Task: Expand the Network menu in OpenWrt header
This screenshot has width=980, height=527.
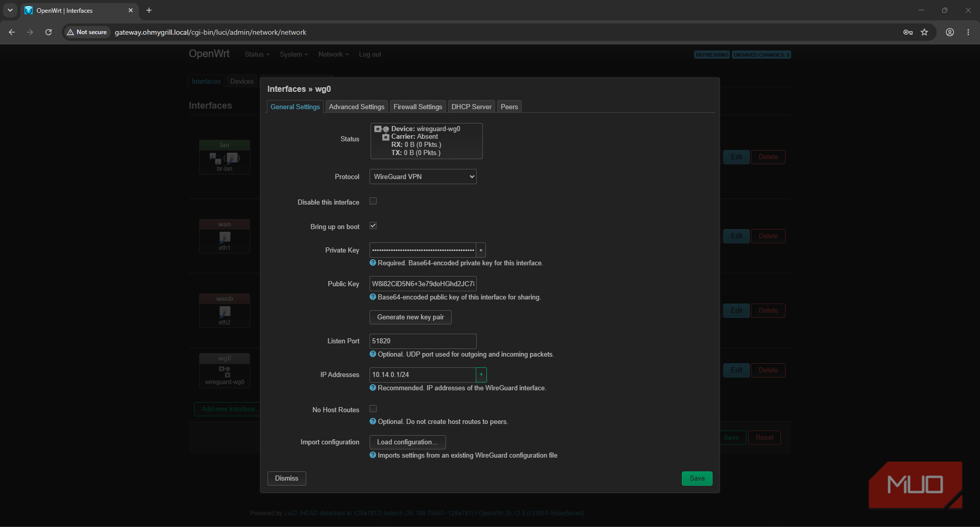Action: pos(334,55)
